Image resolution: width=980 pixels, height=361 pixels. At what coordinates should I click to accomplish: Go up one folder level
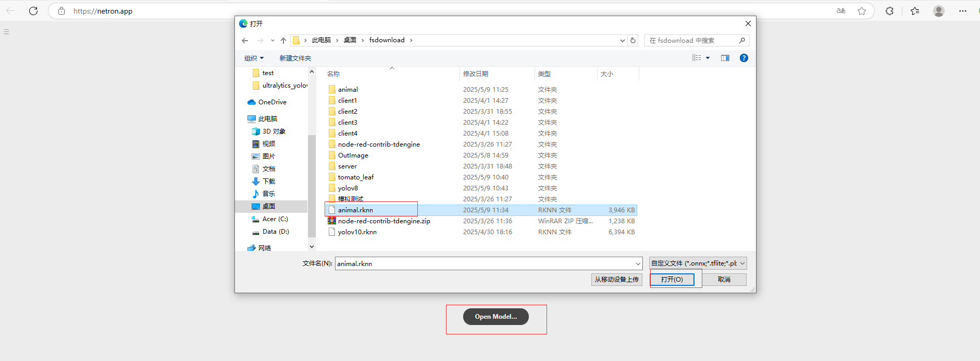pos(283,41)
